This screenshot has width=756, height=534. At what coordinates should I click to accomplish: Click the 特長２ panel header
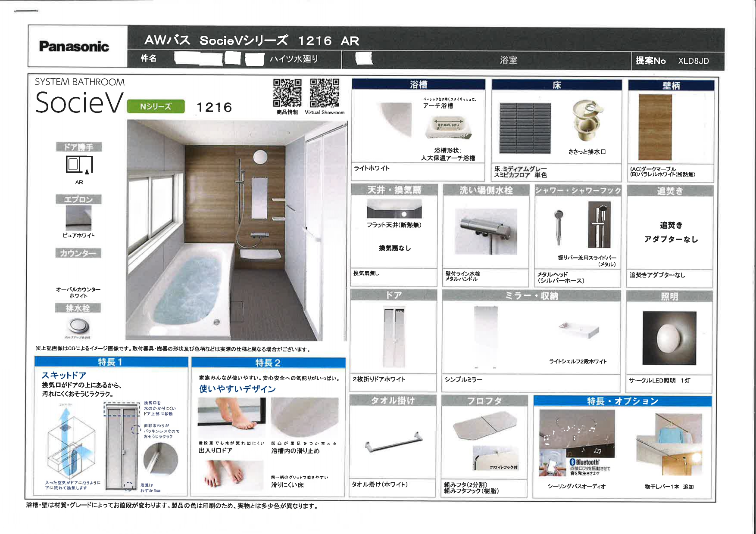tap(268, 363)
